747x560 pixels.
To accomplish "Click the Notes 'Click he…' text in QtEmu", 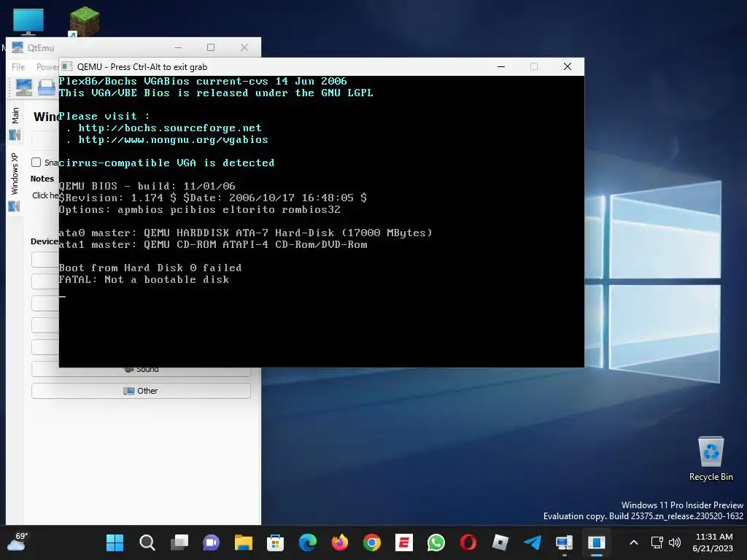I will (x=45, y=195).
